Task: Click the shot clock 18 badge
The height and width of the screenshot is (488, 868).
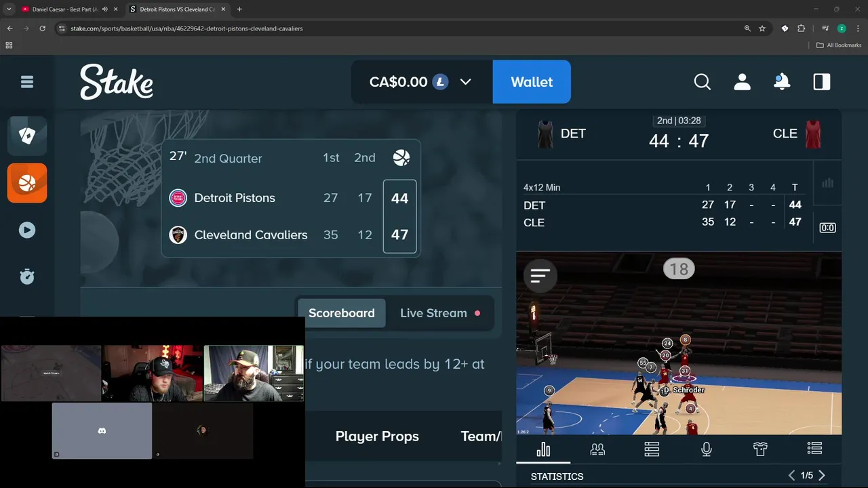Action: coord(679,269)
